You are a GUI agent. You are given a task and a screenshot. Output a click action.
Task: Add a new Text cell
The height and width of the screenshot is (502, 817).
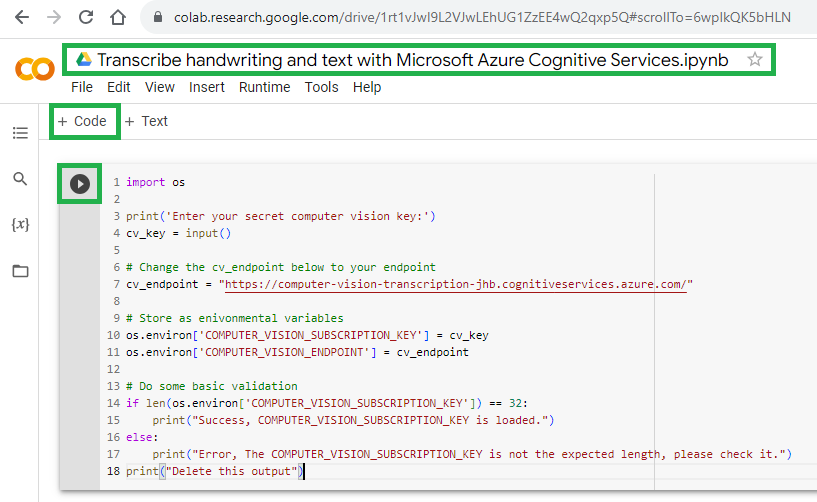[x=146, y=121]
